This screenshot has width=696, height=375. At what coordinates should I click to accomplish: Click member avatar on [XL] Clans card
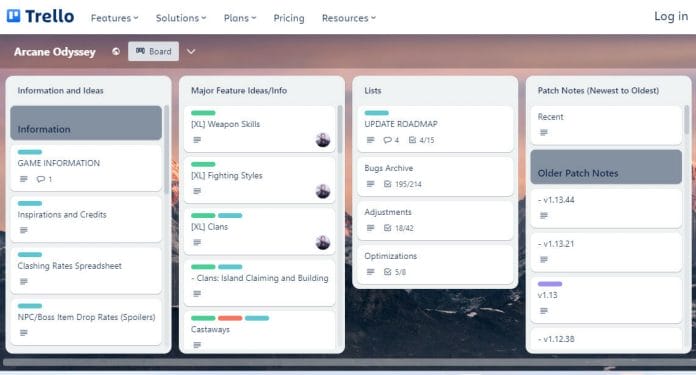pos(323,242)
